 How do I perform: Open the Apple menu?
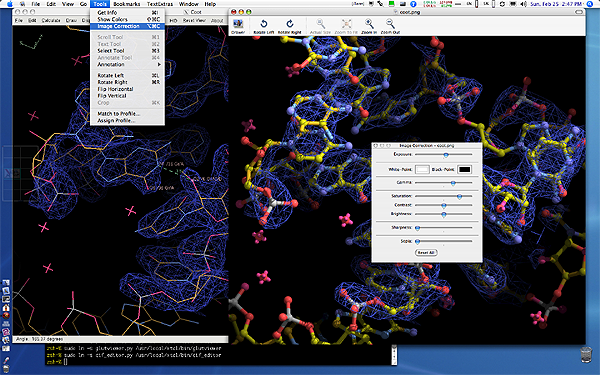coord(10,4)
